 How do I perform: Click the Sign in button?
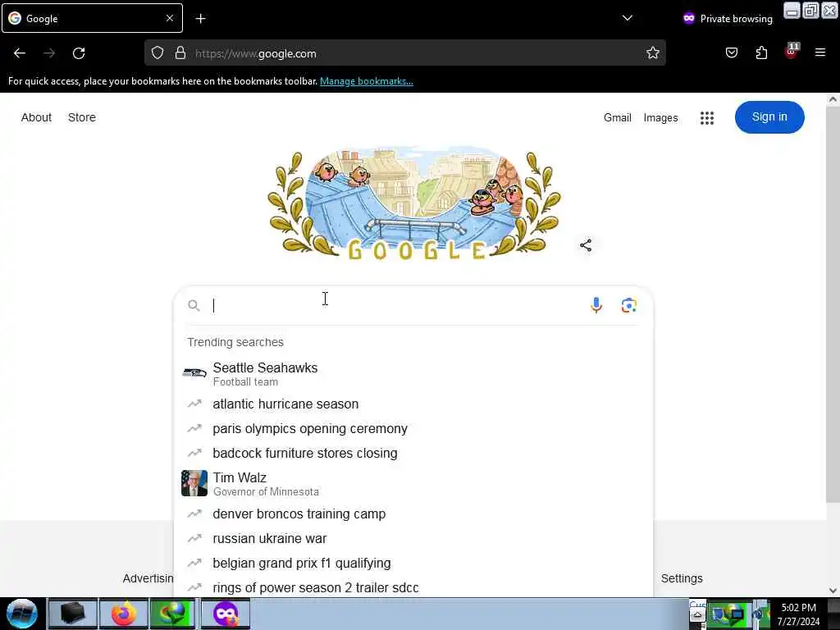pos(769,116)
